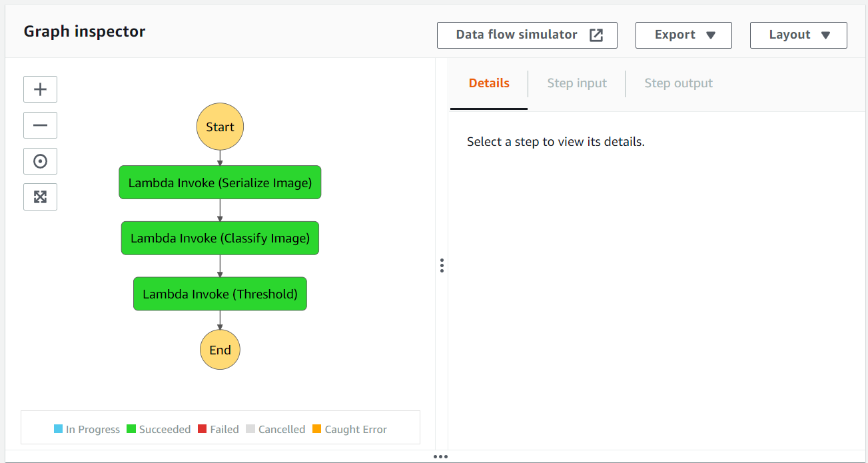Select the Lambda Invoke (Classify Image) step
This screenshot has height=463, width=868.
tap(220, 238)
